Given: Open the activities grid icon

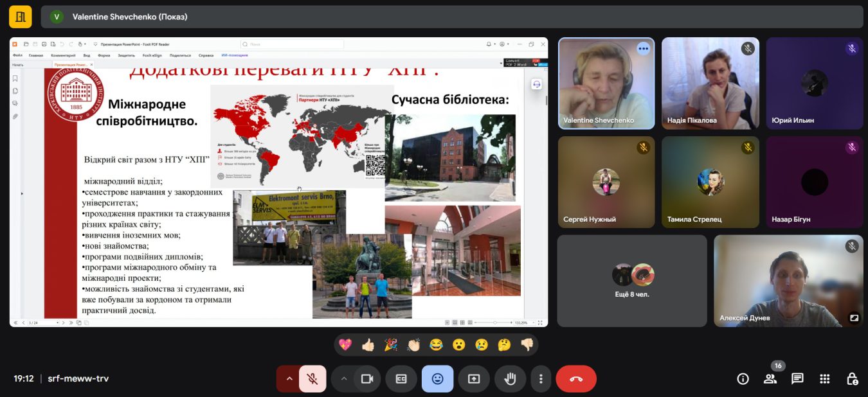Looking at the screenshot, I should (825, 379).
